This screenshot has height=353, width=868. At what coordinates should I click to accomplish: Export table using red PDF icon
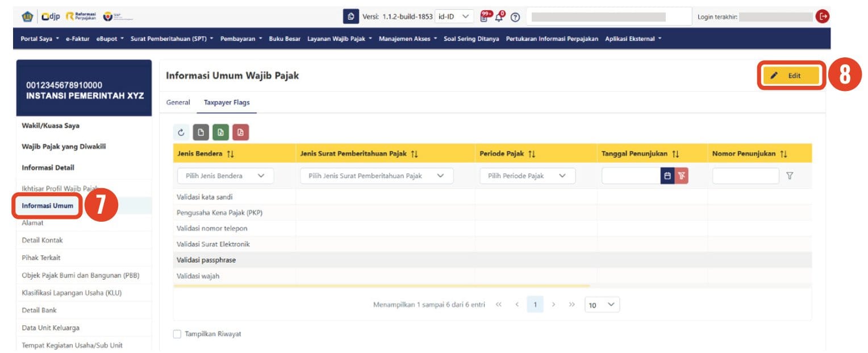click(x=240, y=132)
